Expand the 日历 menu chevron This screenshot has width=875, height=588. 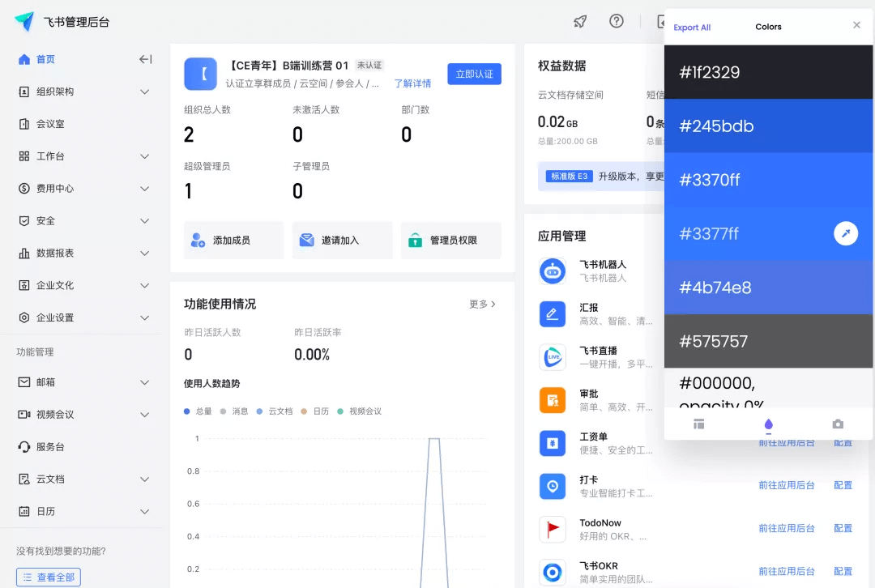pos(144,512)
